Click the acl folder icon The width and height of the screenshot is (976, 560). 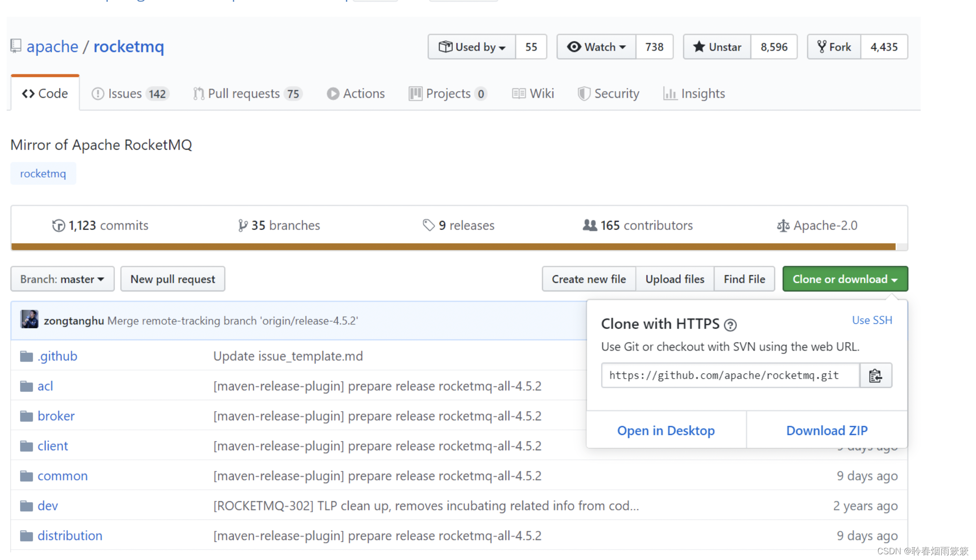coord(26,386)
